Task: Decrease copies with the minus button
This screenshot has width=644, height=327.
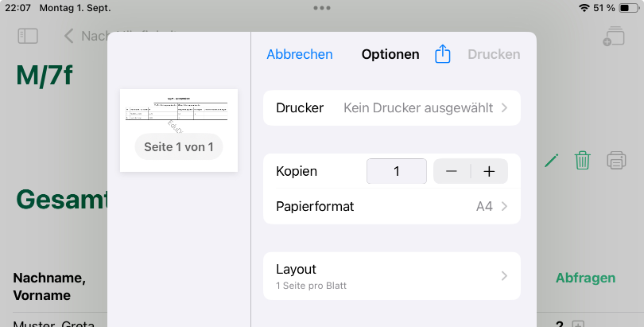Action: tap(452, 172)
